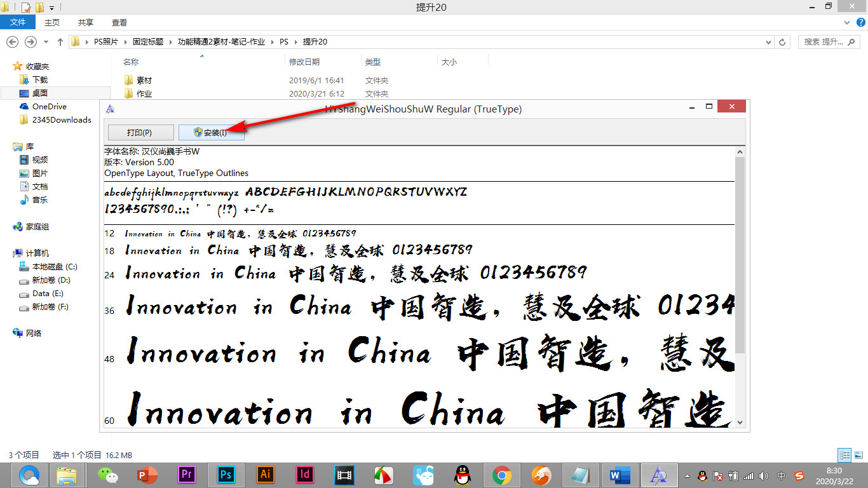Open Premiere Pro from the taskbar
Viewport: 868px width, 488px height.
[187, 475]
